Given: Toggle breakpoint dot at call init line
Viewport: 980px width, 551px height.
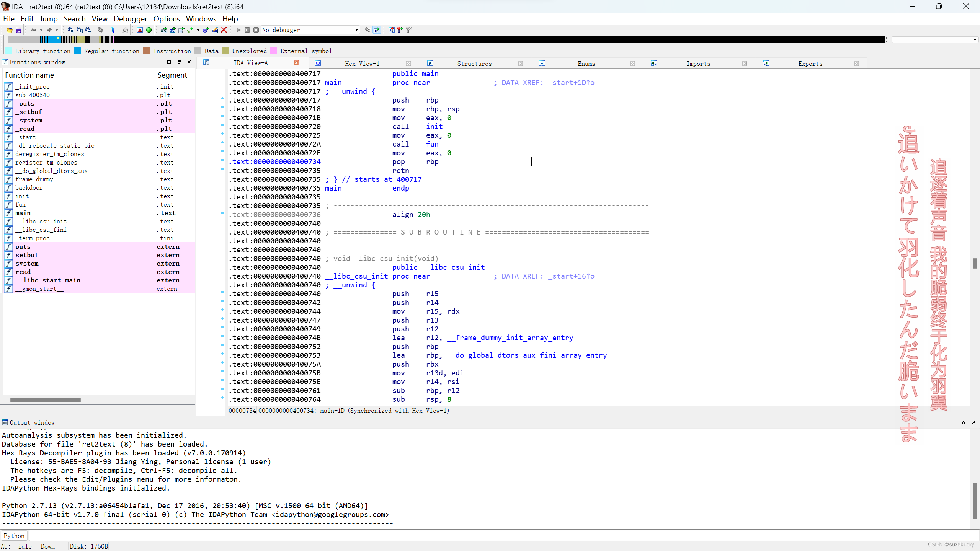Looking at the screenshot, I should coord(222,126).
